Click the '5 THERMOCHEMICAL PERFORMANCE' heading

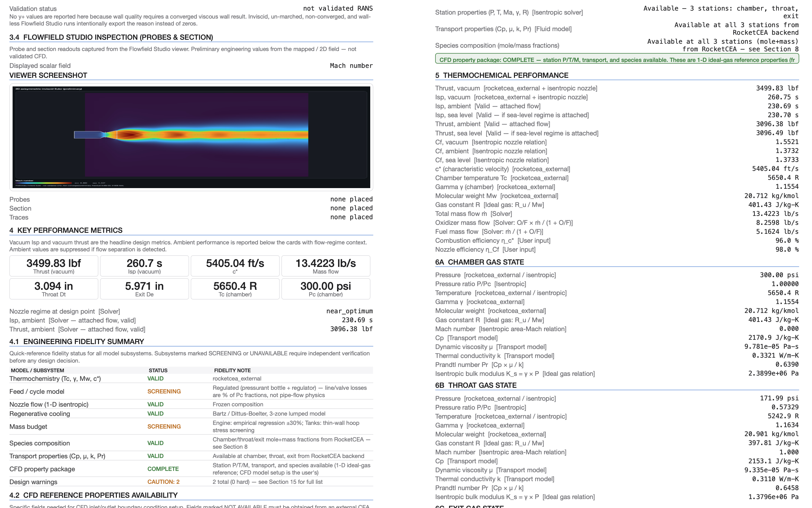pos(502,75)
